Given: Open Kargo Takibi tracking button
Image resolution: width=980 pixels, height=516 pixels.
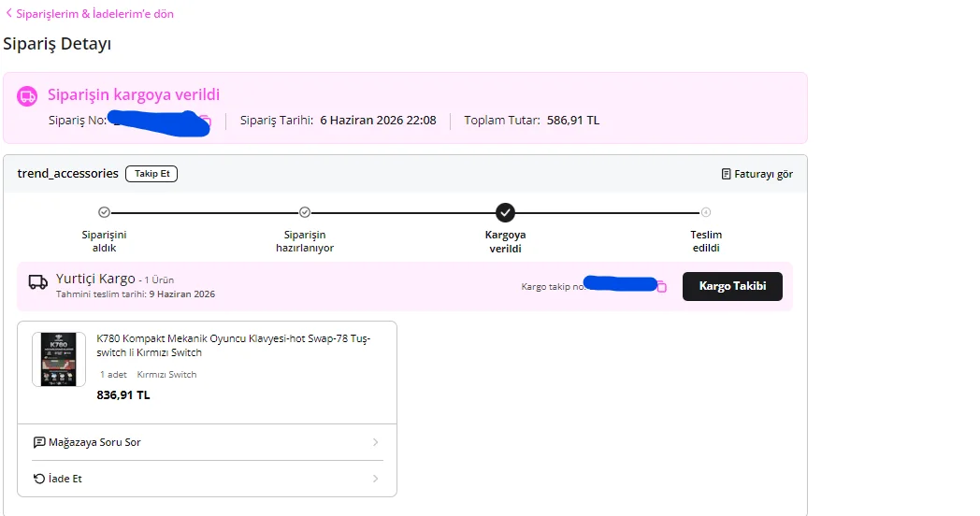Looking at the screenshot, I should pos(732,286).
